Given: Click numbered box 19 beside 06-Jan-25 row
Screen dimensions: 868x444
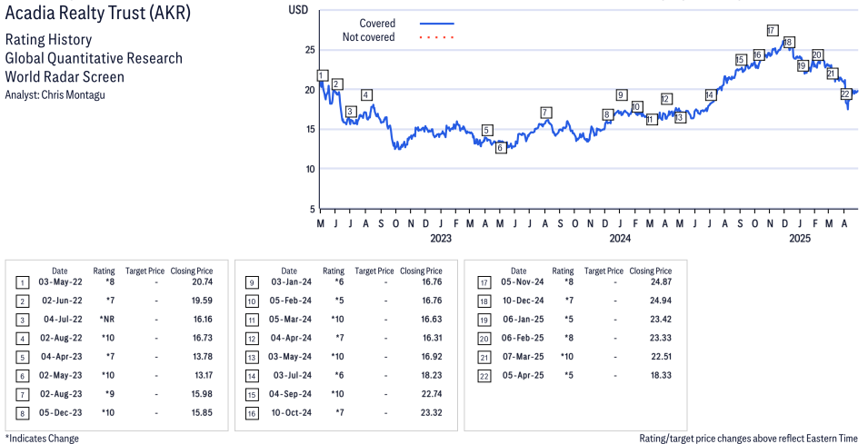Looking at the screenshot, I should (x=484, y=321).
